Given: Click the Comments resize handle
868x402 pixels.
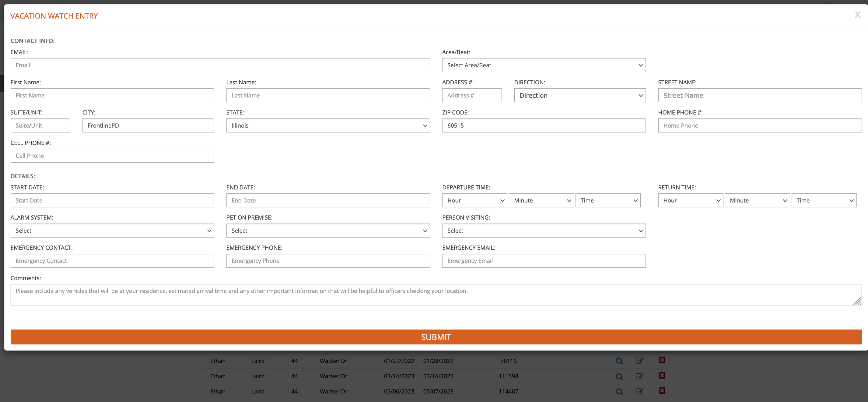Looking at the screenshot, I should click(x=857, y=301).
